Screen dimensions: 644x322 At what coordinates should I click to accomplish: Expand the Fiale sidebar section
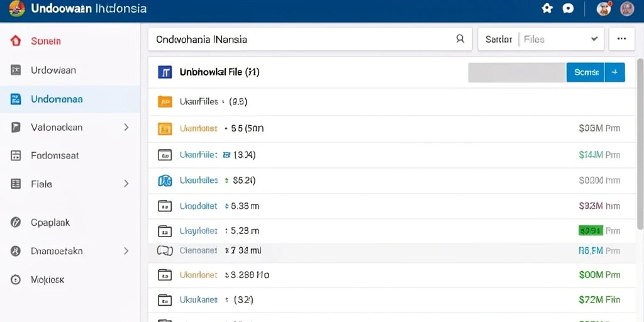click(126, 184)
